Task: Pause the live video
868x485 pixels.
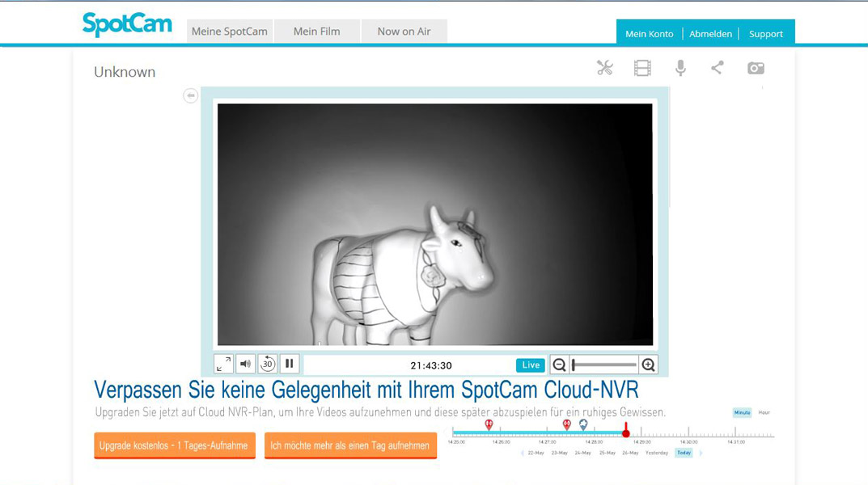Action: click(289, 364)
